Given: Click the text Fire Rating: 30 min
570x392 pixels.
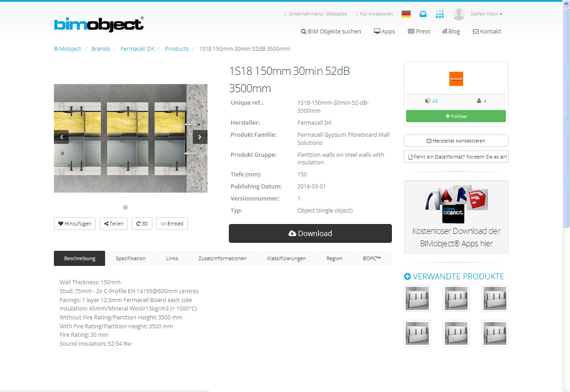Looking at the screenshot, I should (84, 335).
